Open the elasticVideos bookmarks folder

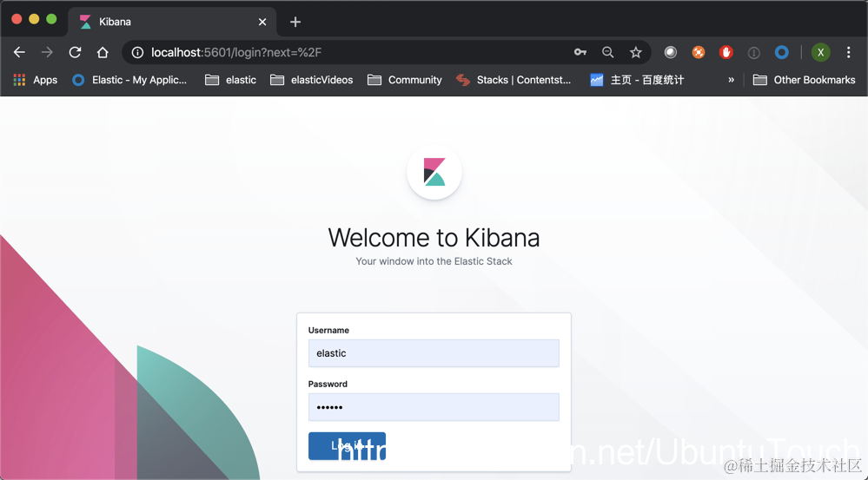[311, 80]
